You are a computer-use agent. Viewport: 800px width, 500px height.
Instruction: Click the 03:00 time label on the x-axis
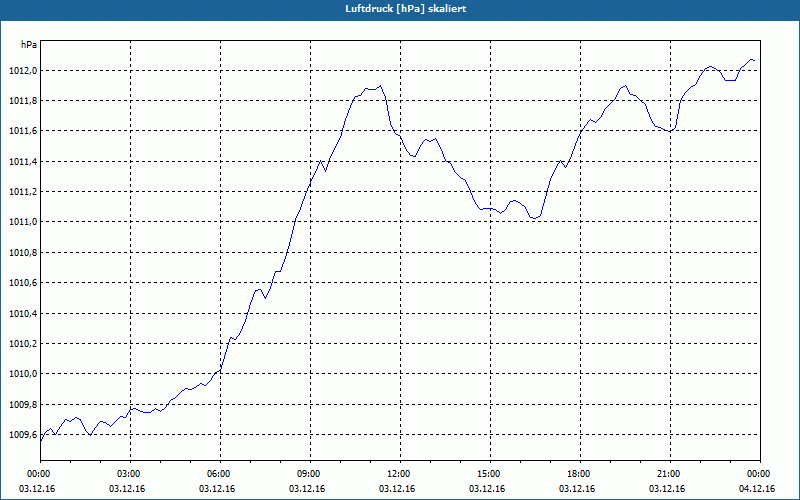tap(131, 474)
